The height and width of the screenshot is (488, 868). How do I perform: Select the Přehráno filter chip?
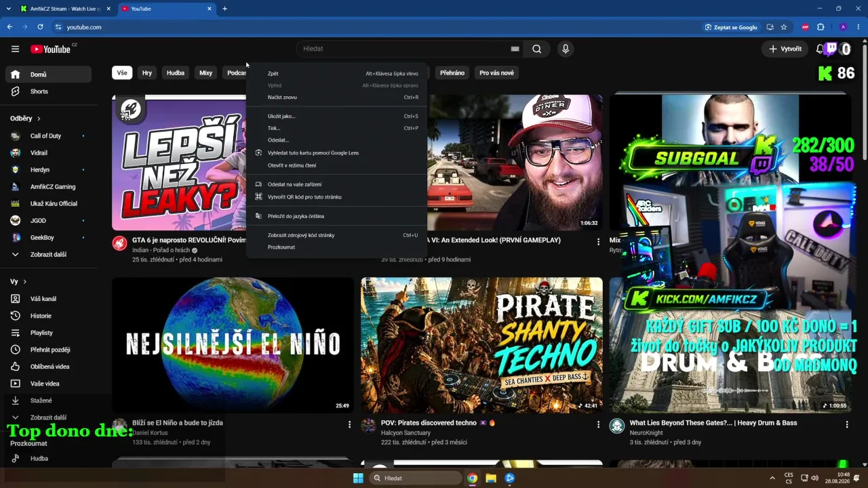point(452,73)
